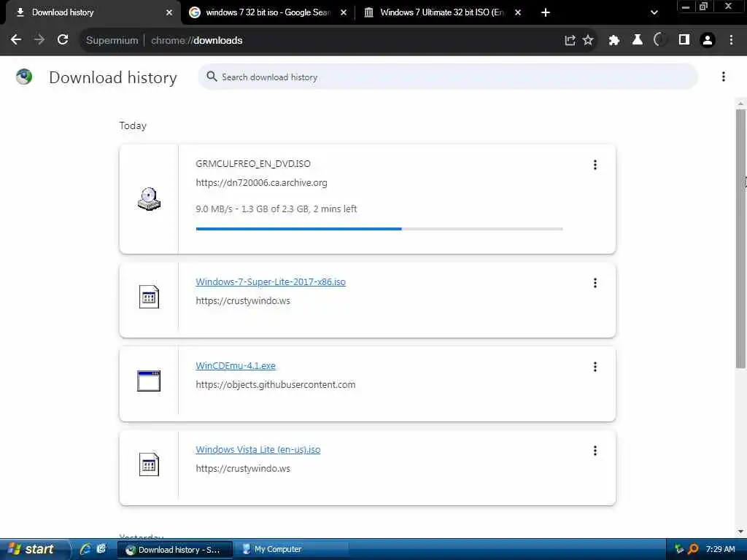Open the downloads page more actions menu
Screen dimensions: 747x560
(x=723, y=77)
